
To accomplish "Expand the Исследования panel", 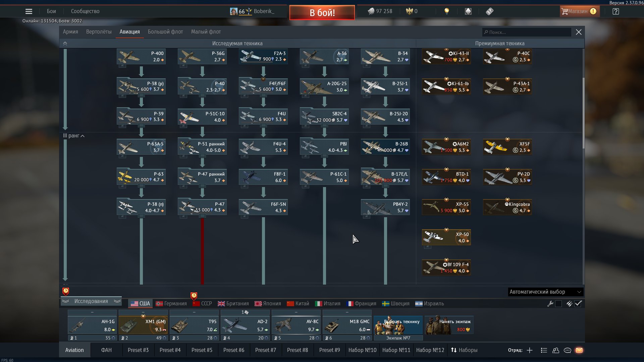I will (91, 301).
